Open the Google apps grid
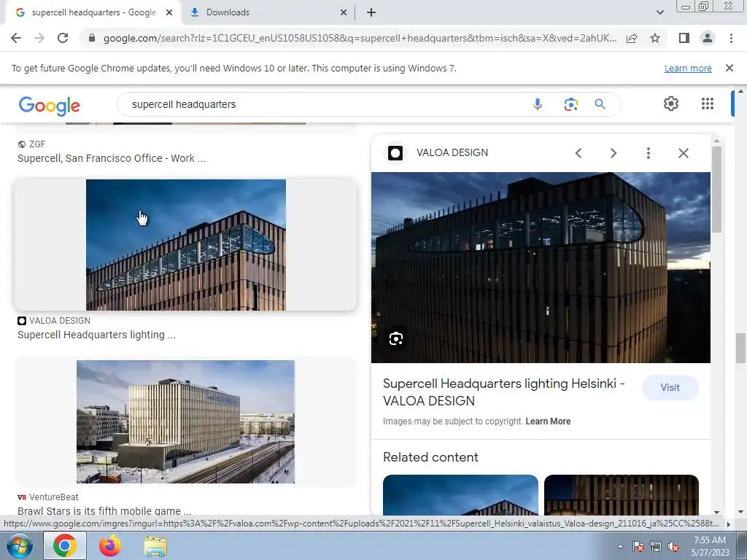The image size is (747, 560). (x=708, y=104)
